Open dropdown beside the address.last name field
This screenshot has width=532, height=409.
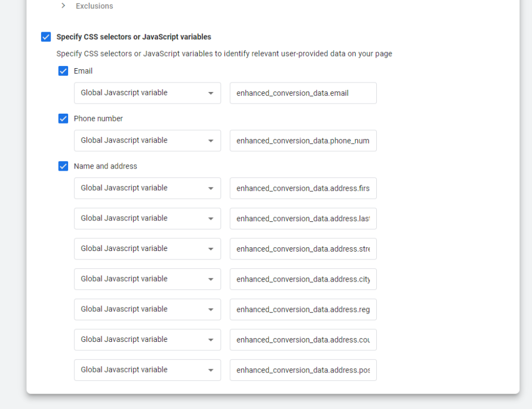click(x=147, y=218)
